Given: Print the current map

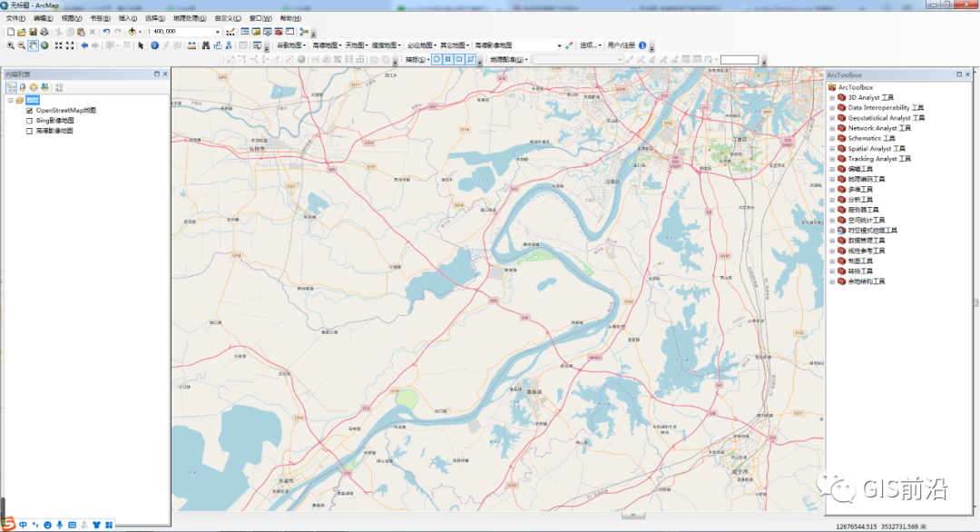Looking at the screenshot, I should point(44,31).
